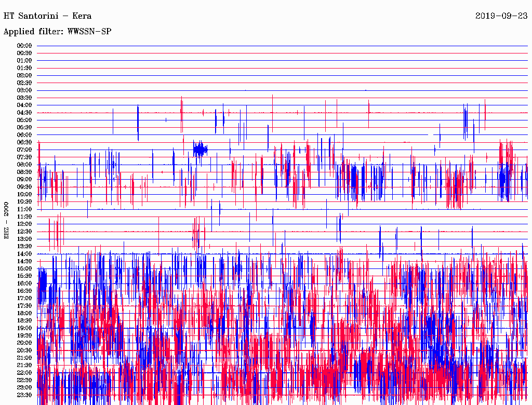Image resolution: width=532 pixels, height=405 pixels.
Task: Click the 00:00 time label
Action: tap(24, 46)
